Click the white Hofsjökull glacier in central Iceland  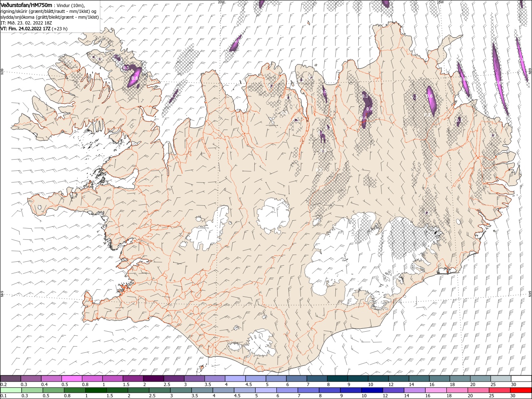point(273,214)
